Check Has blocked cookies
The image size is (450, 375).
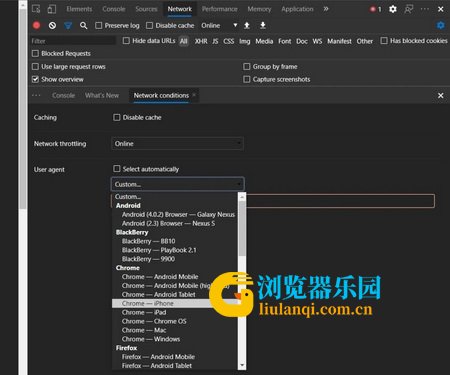[384, 41]
